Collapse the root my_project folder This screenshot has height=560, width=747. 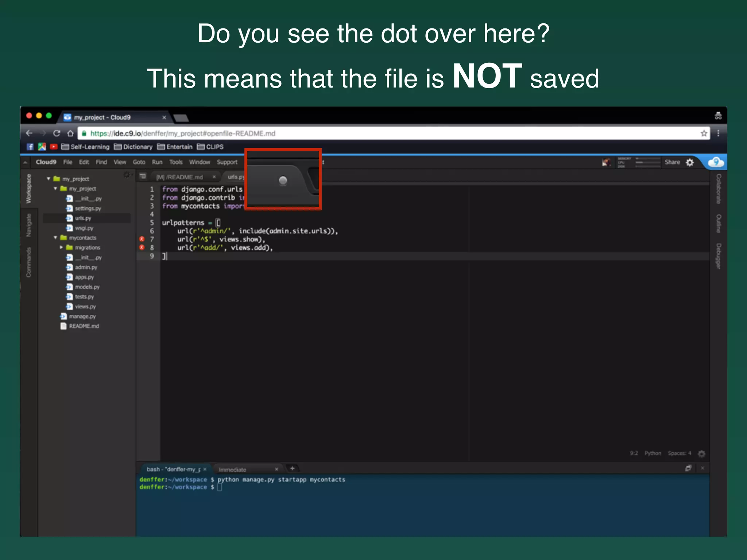pos(49,179)
